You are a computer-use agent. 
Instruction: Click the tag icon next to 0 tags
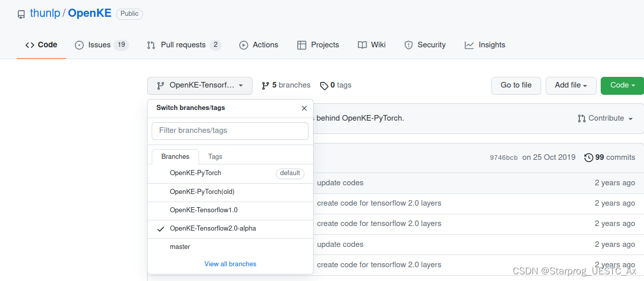tap(324, 86)
